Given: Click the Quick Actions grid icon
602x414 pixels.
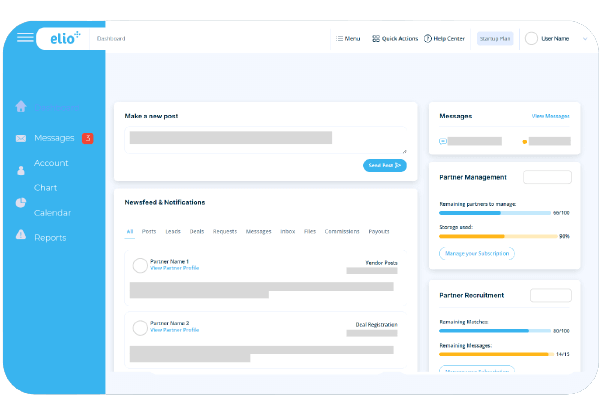Looking at the screenshot, I should 376,38.
